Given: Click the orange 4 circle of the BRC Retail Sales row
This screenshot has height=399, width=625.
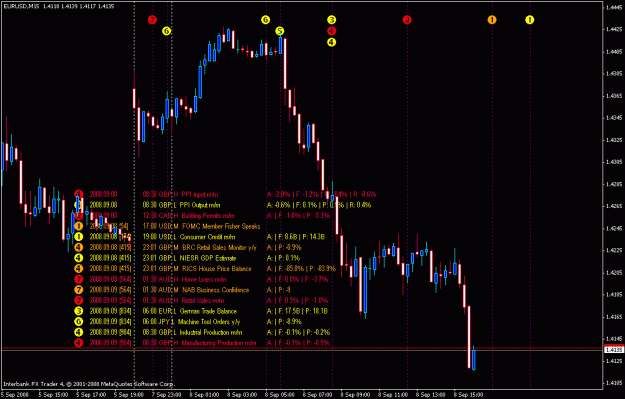Looking at the screenshot, I should click(79, 248).
